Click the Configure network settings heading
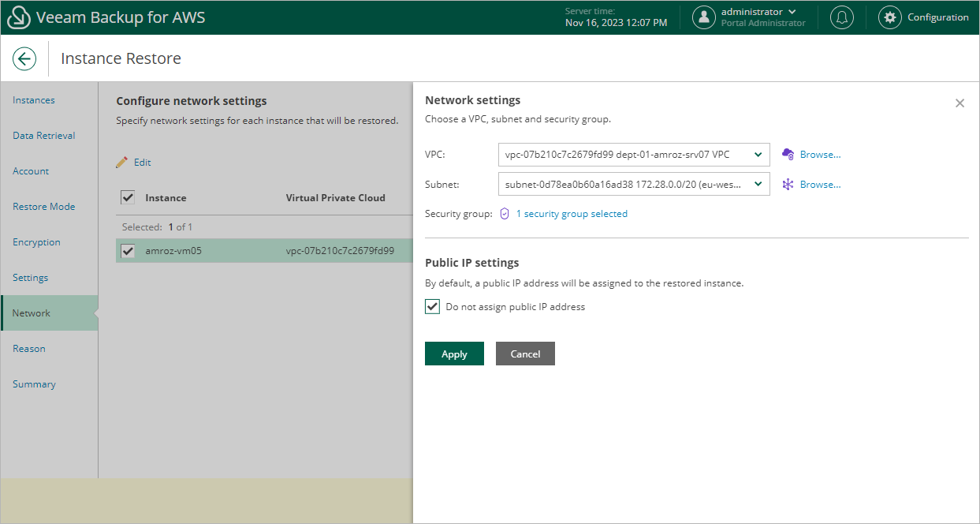The height and width of the screenshot is (524, 980). tap(192, 101)
